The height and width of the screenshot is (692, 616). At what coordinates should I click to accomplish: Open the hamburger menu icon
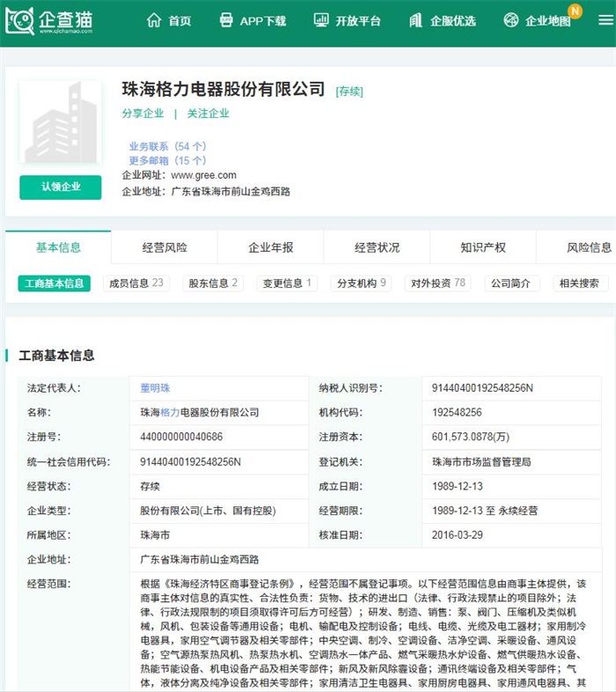[605, 20]
